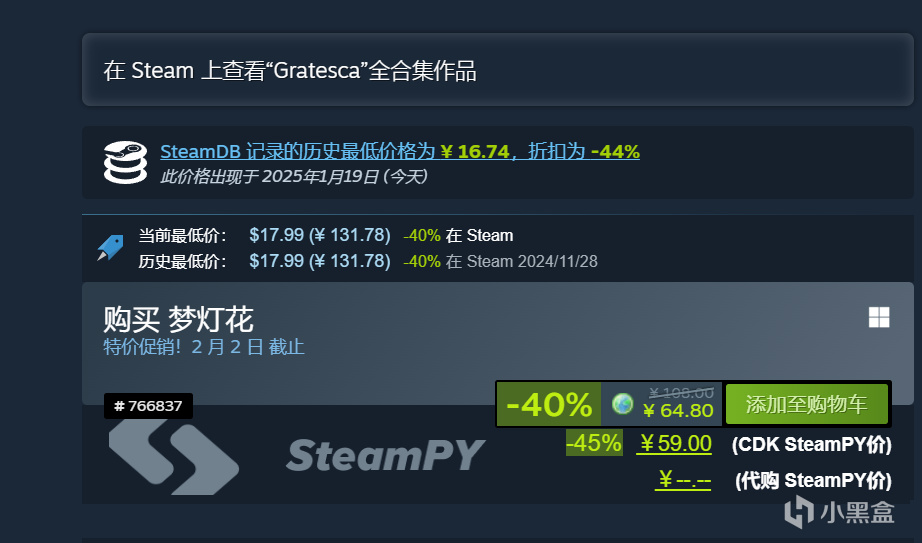Open the SteamDB historical lowest price link
Image resolution: width=922 pixels, height=543 pixels.
tap(400, 151)
